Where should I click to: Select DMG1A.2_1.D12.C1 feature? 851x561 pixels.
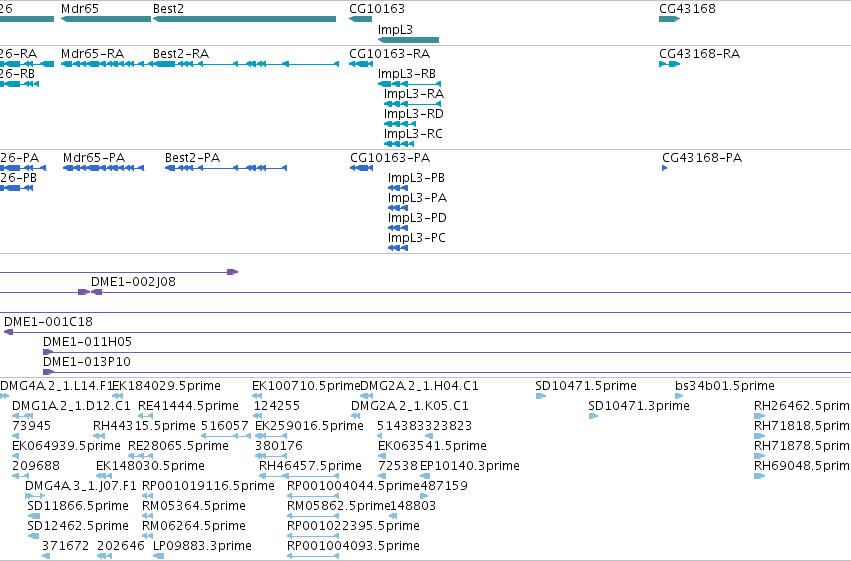click(71, 406)
